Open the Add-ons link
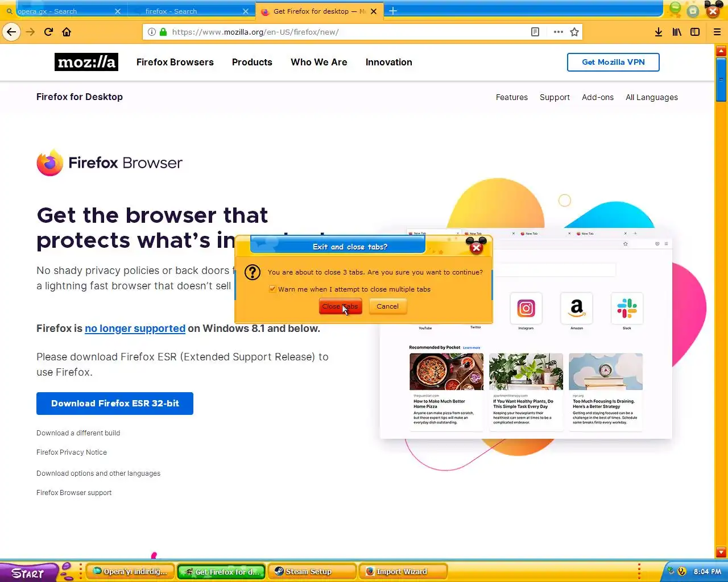 coord(598,97)
